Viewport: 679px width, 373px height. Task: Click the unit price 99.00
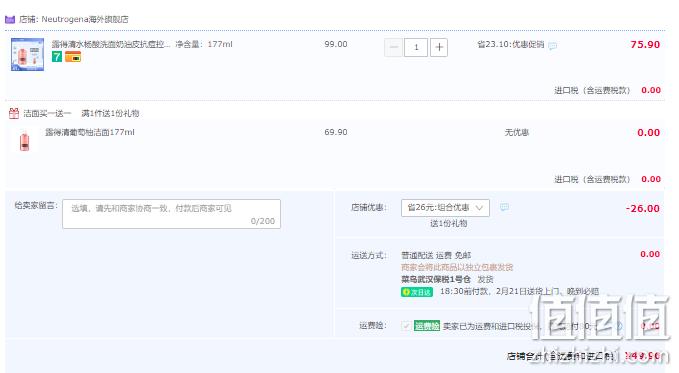click(x=336, y=44)
